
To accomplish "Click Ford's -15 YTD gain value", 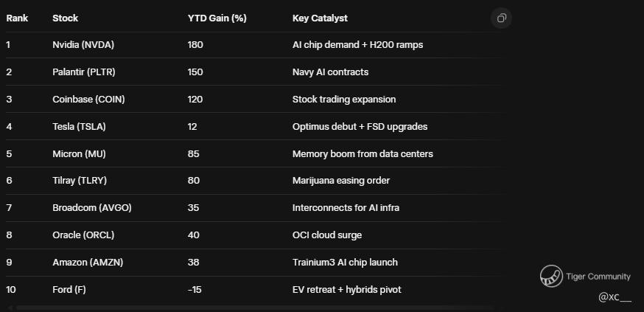I will [195, 290].
